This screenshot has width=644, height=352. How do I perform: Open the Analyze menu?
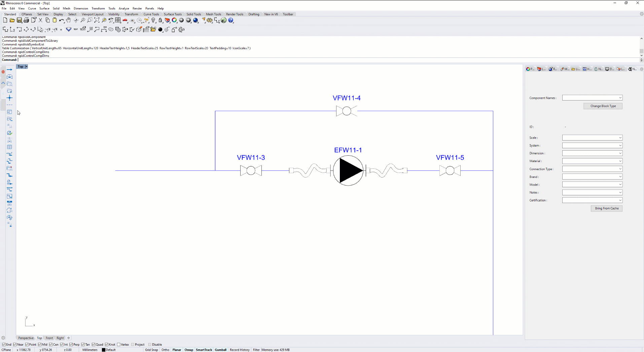click(124, 8)
